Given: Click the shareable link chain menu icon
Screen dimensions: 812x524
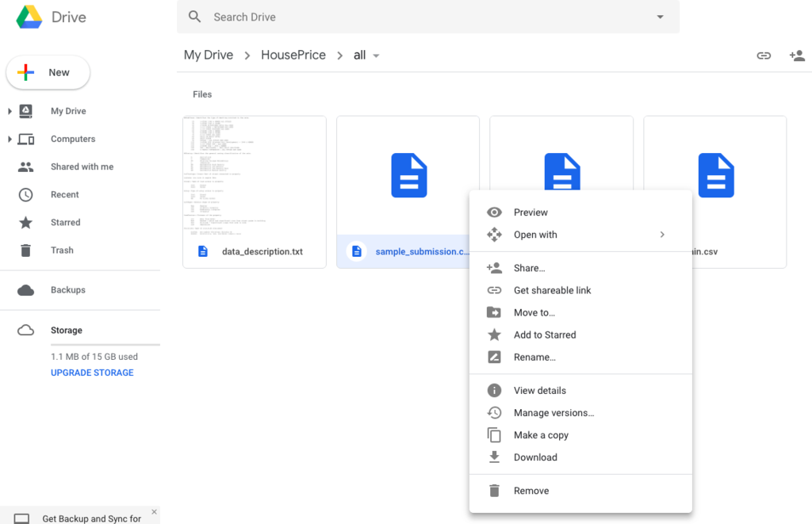Looking at the screenshot, I should click(x=494, y=290).
